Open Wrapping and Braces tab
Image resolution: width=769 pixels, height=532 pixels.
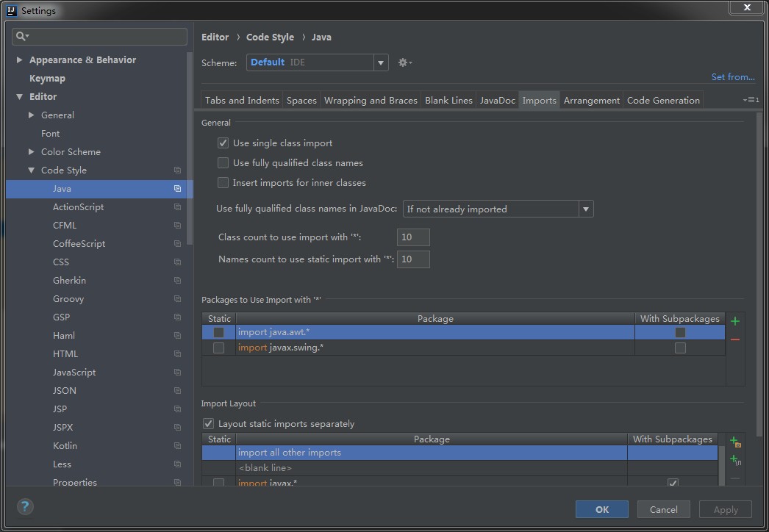click(371, 100)
